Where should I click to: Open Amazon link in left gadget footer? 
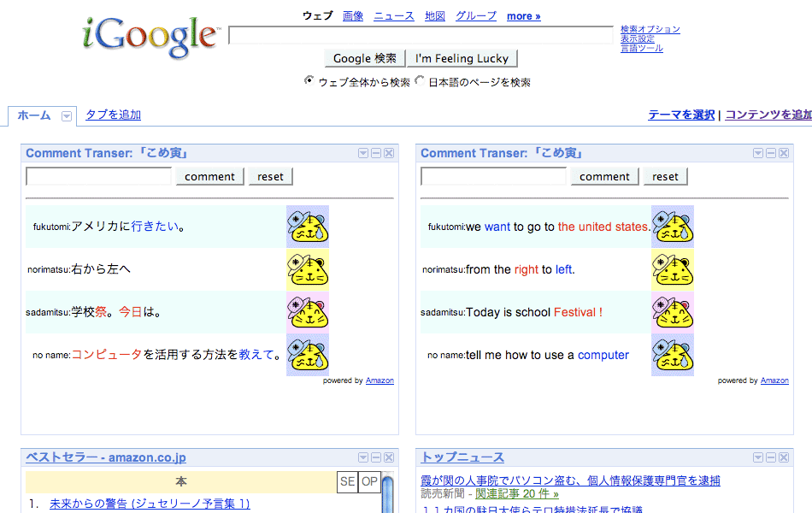[380, 380]
